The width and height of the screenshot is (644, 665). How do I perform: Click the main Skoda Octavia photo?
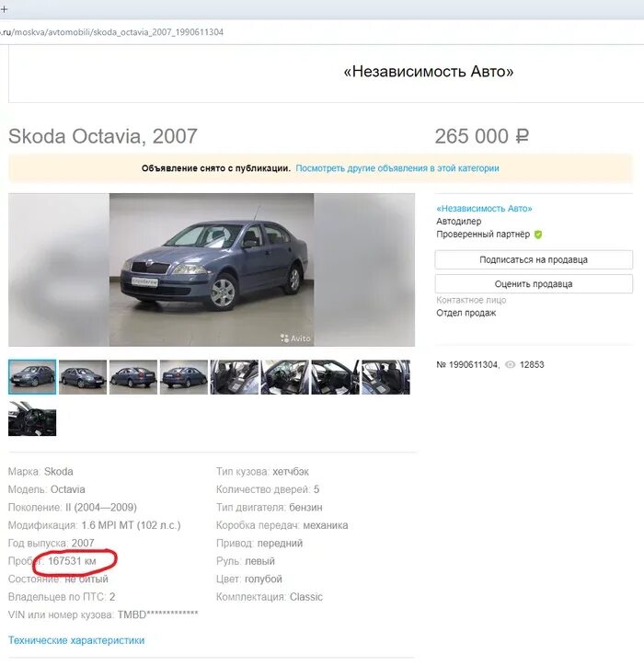[212, 269]
